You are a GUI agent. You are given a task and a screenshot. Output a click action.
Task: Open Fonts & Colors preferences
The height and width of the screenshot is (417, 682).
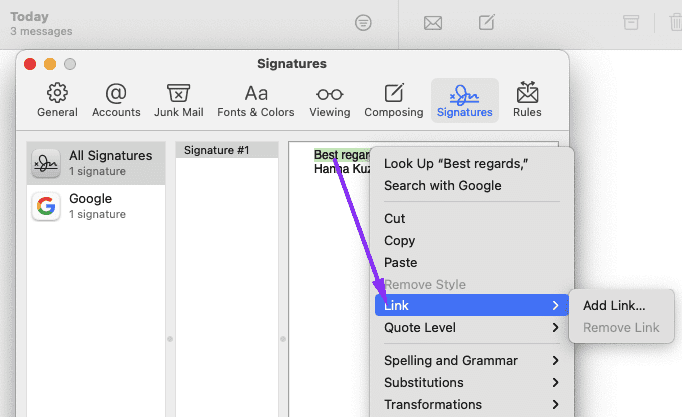coord(256,100)
